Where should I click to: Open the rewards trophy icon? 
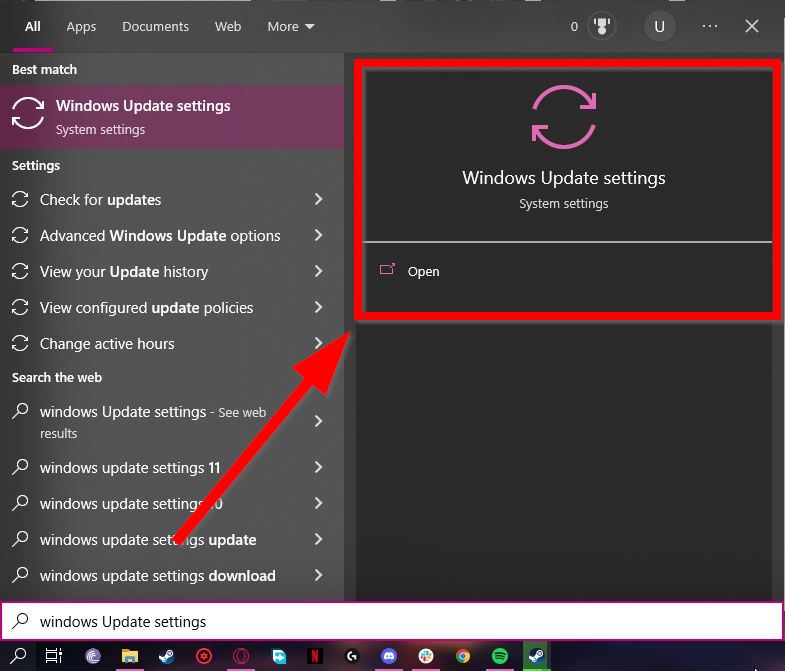tap(601, 26)
